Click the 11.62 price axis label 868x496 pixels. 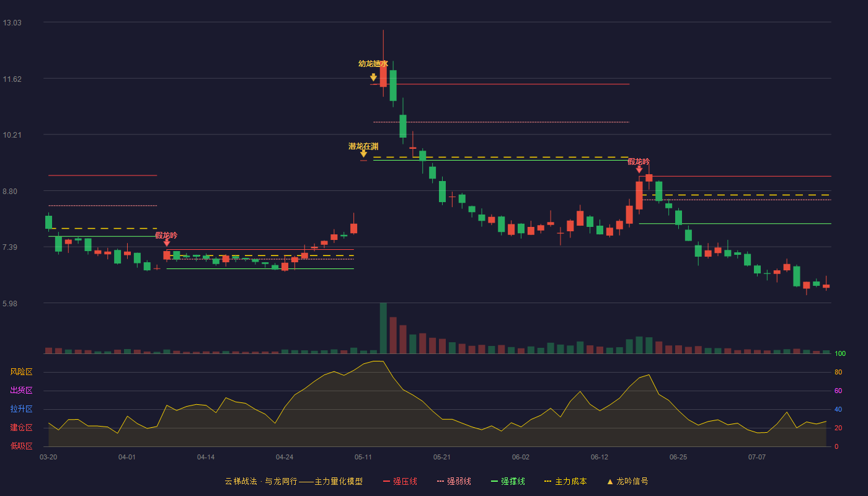(x=12, y=79)
